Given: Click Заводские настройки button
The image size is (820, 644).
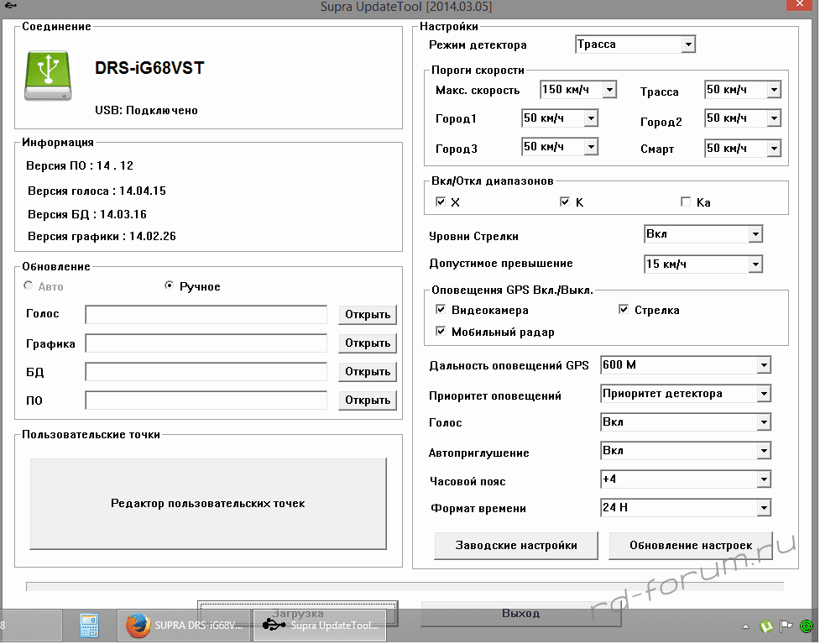Looking at the screenshot, I should (516, 546).
